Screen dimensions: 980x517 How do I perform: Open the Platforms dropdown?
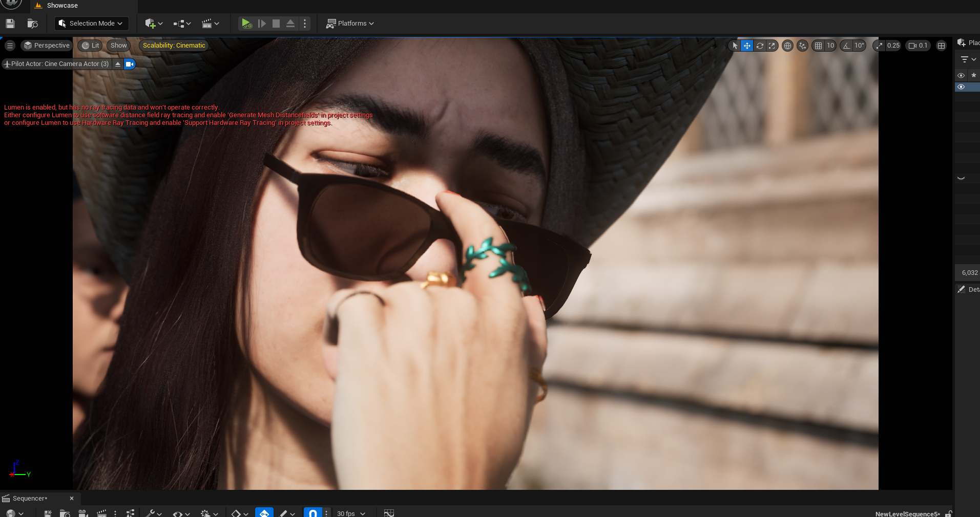350,23
